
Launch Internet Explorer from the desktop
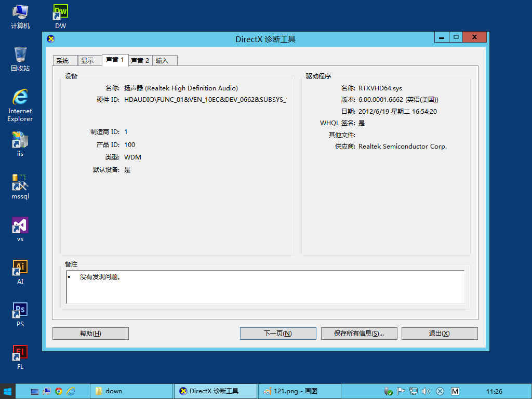(20, 105)
